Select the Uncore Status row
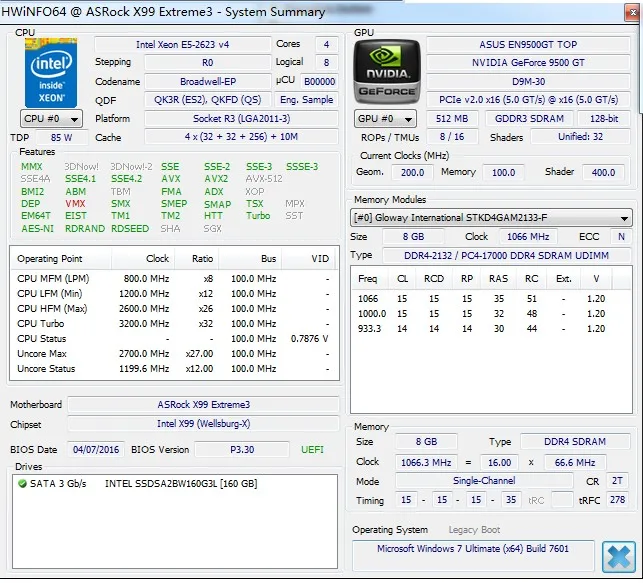Image resolution: width=643 pixels, height=583 pixels. point(174,369)
